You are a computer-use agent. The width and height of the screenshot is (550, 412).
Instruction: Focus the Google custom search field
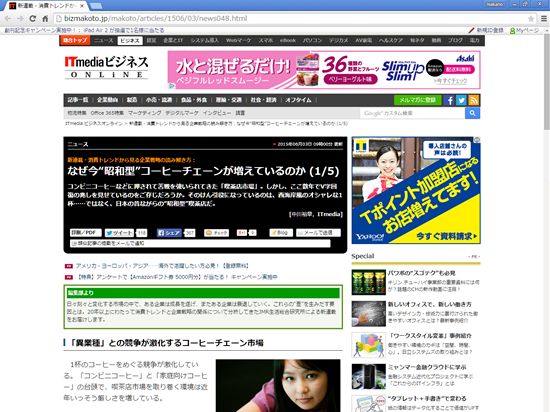pyautogui.click(x=412, y=113)
